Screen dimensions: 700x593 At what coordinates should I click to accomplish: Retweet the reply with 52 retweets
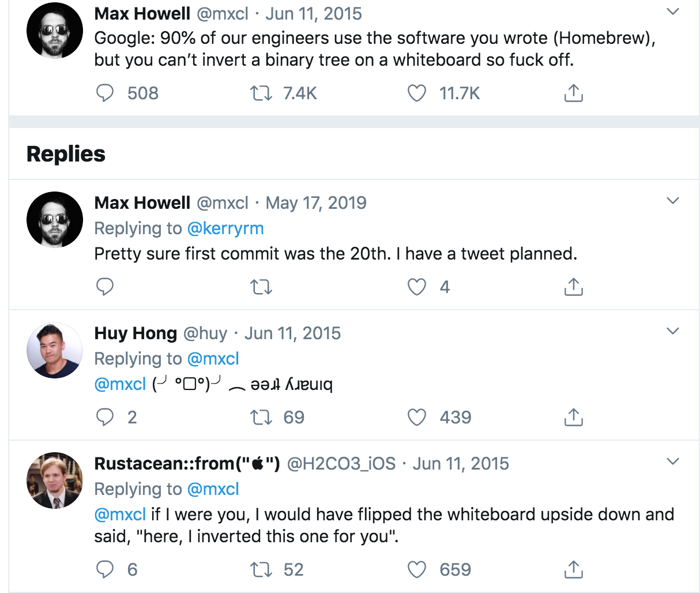click(261, 569)
